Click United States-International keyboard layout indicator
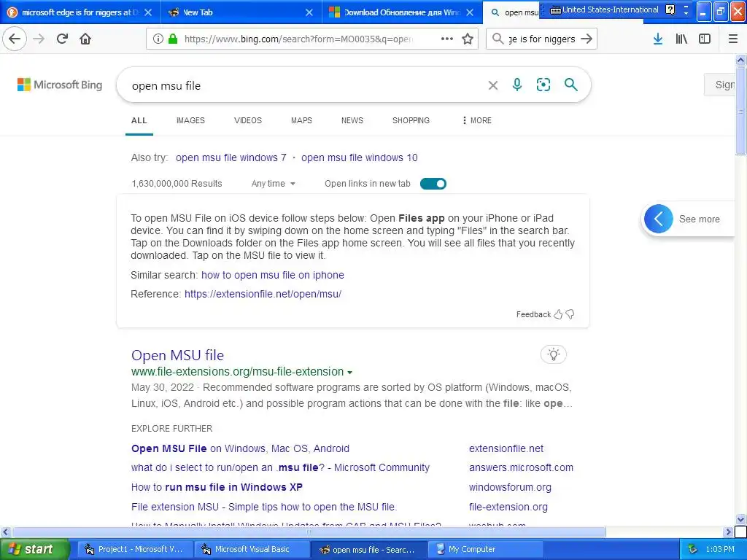The image size is (747, 560). pos(604,10)
